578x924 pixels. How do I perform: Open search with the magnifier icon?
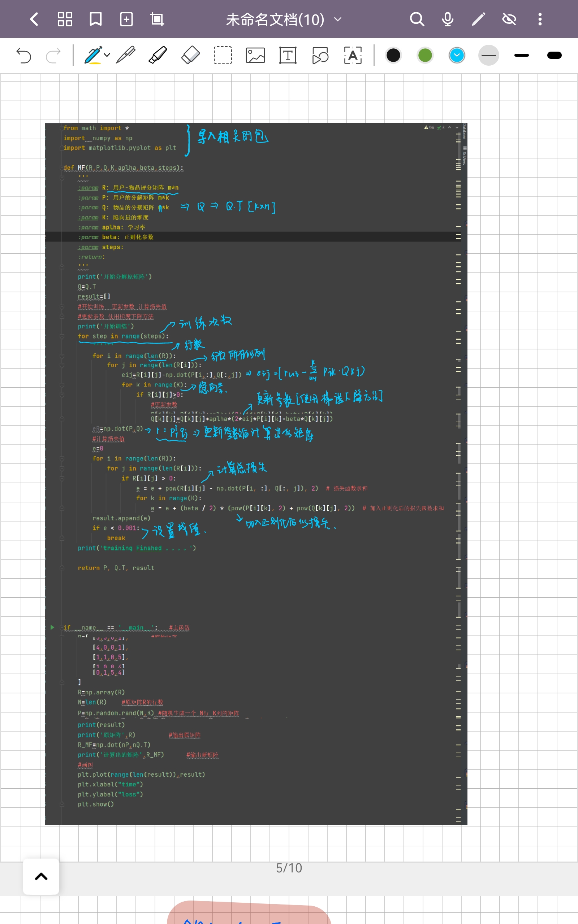tap(417, 19)
